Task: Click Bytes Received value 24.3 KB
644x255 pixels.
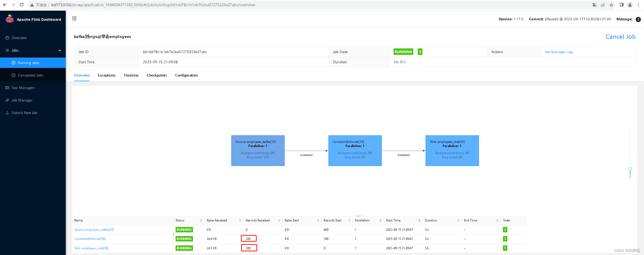Action: pyautogui.click(x=211, y=248)
